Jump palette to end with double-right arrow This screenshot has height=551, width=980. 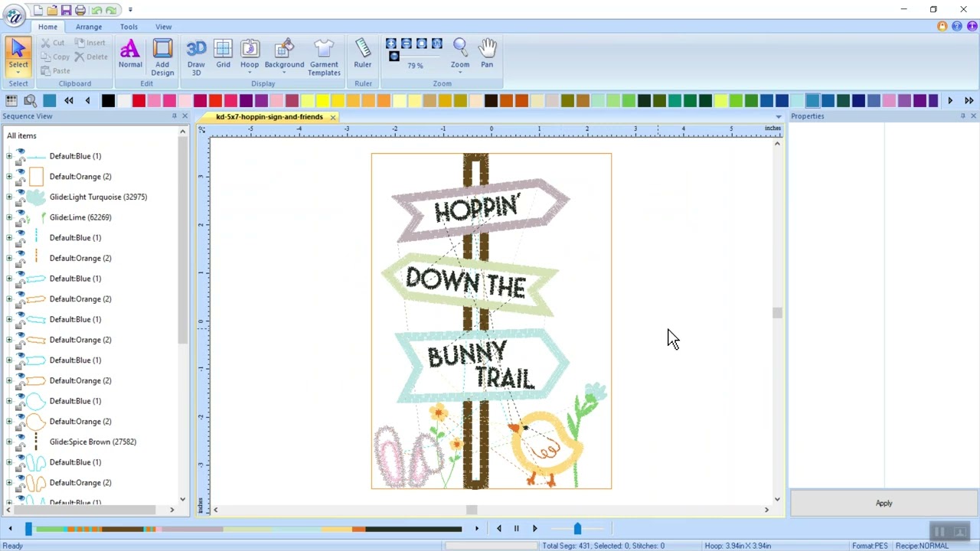coord(969,100)
